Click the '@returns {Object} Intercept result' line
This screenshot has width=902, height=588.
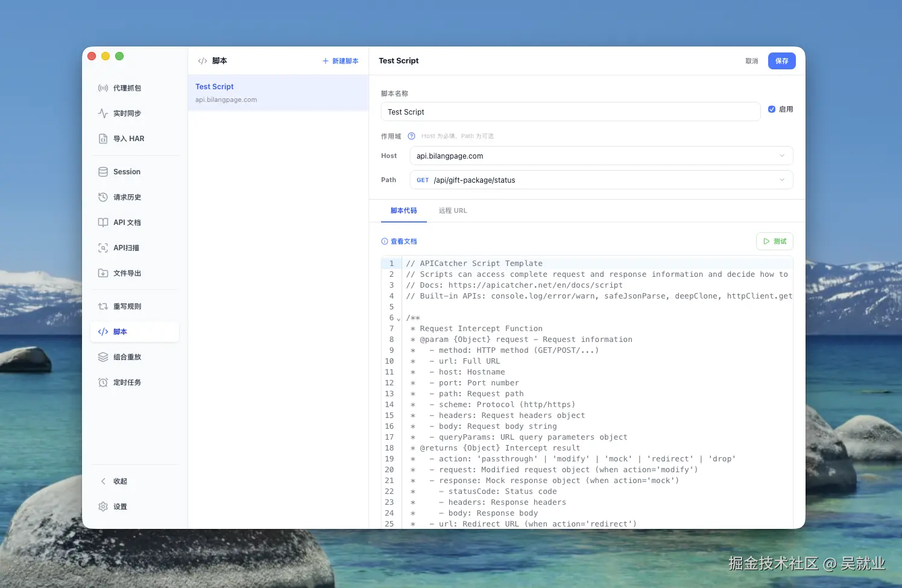point(495,448)
